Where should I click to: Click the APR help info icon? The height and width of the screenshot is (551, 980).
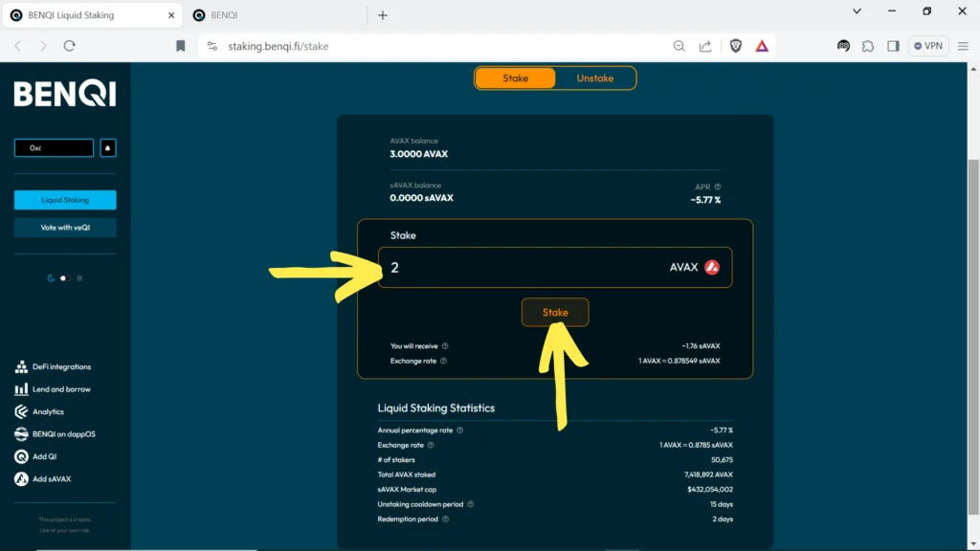[x=718, y=187]
